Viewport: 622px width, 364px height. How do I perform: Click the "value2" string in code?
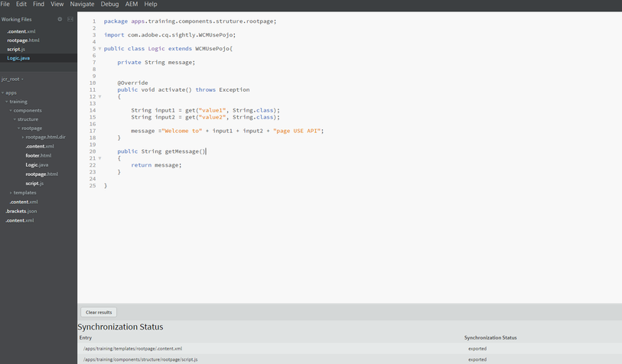click(x=212, y=117)
